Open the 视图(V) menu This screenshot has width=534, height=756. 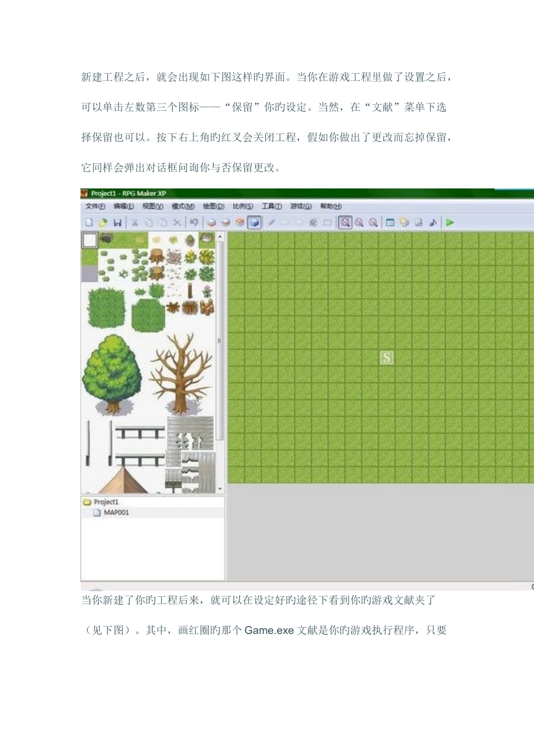pyautogui.click(x=153, y=206)
